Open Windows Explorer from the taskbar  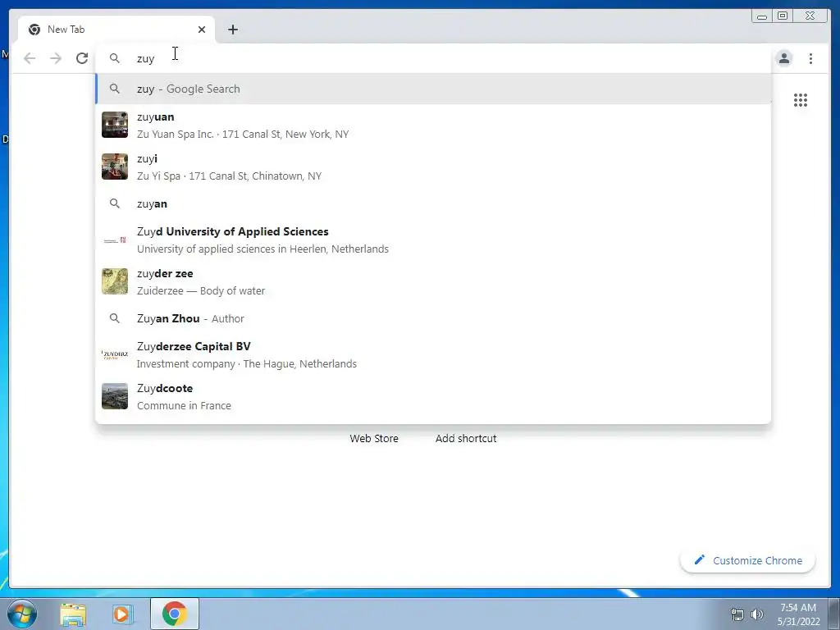coord(73,614)
